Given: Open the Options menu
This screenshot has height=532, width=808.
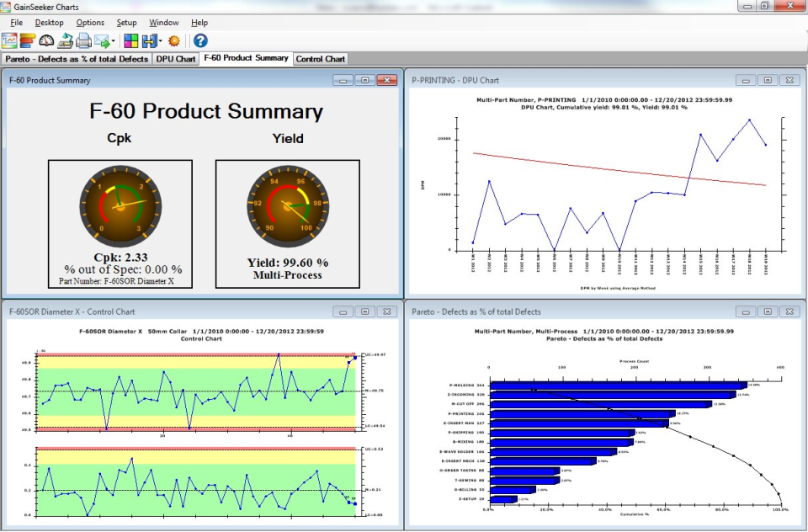Looking at the screenshot, I should click(x=90, y=23).
